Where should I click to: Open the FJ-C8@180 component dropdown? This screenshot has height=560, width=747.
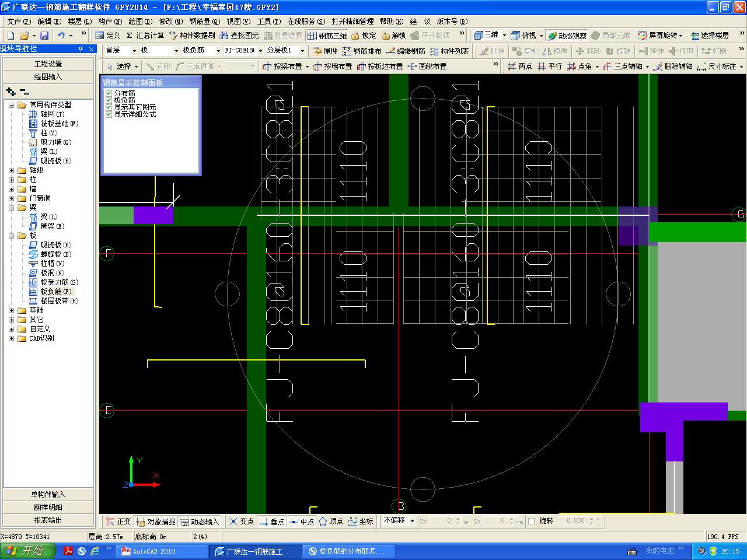(260, 51)
